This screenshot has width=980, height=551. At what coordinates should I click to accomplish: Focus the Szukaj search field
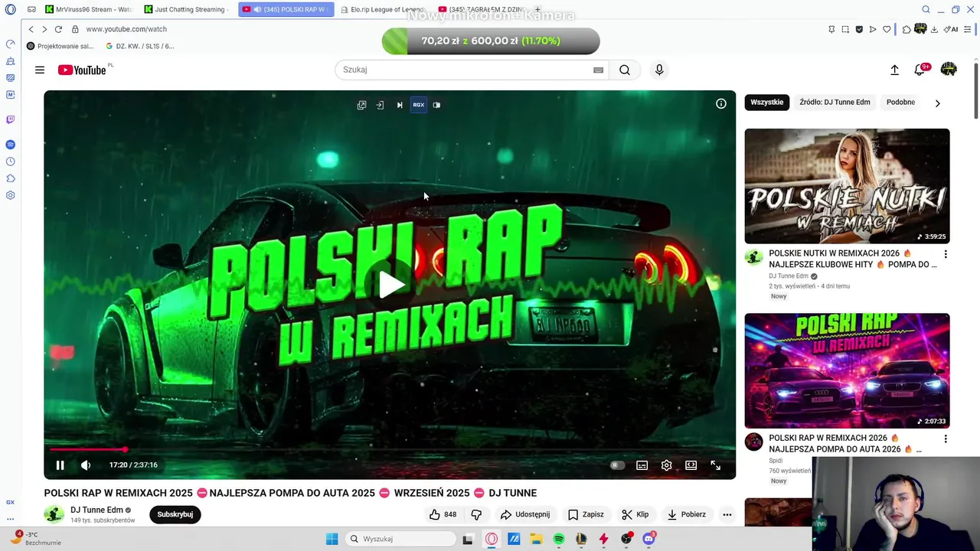(463, 70)
